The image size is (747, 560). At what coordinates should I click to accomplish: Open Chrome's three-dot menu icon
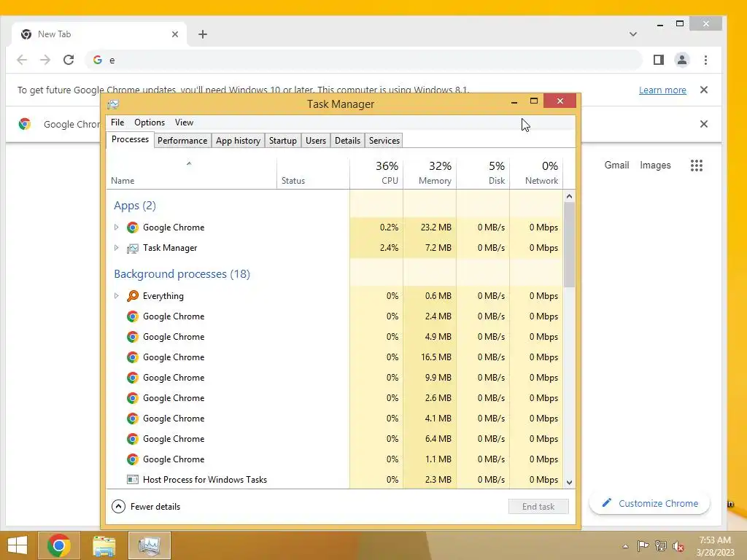pos(705,60)
